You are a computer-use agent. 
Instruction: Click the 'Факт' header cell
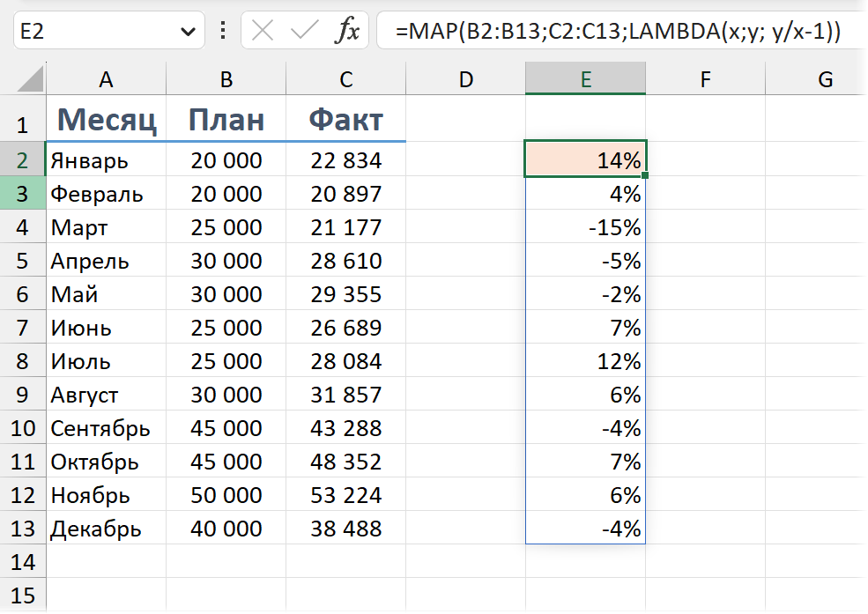346,120
